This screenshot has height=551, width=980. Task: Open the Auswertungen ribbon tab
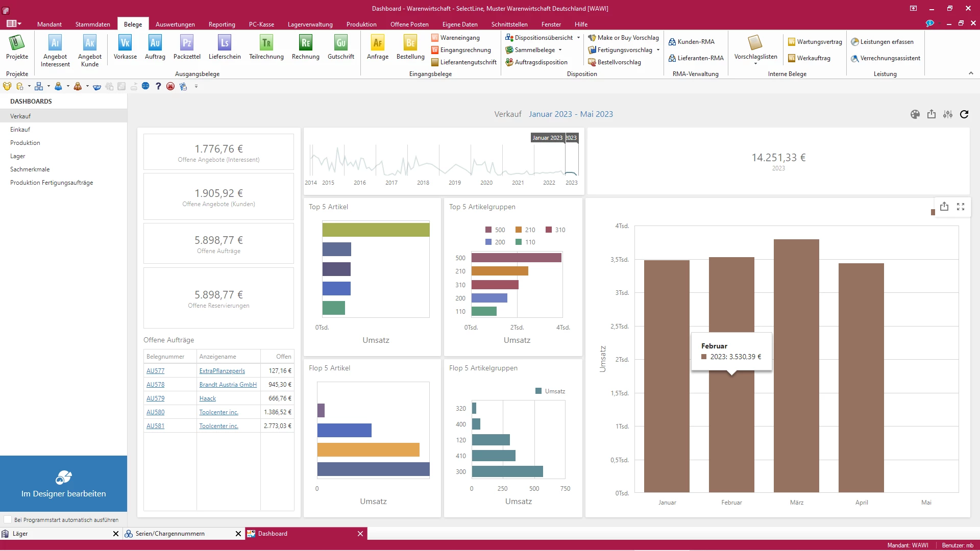[175, 24]
